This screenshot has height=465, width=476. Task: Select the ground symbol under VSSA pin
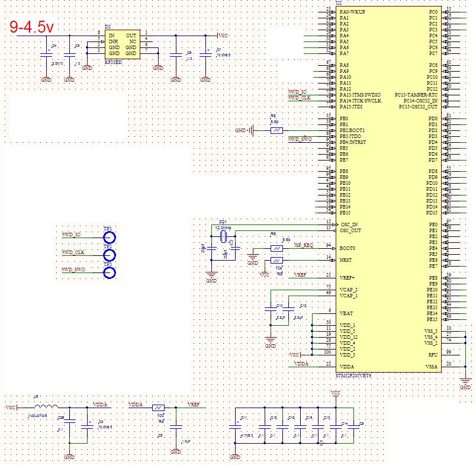(465, 380)
